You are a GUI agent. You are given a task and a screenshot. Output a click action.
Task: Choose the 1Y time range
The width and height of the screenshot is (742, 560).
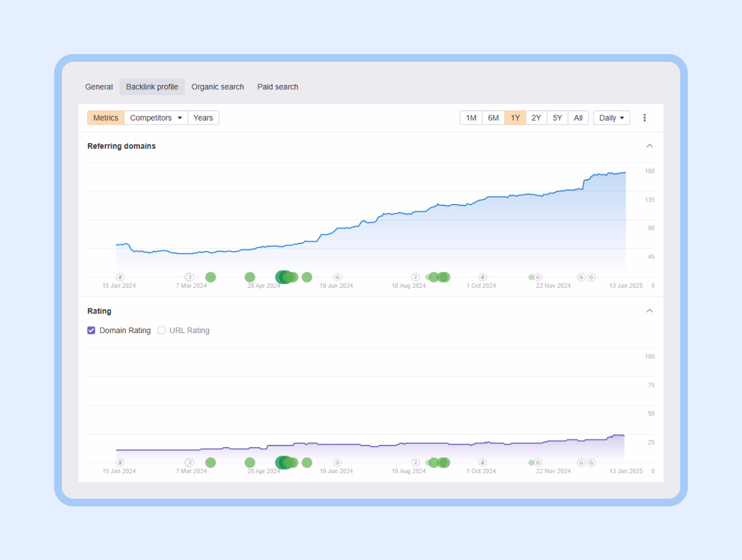tap(515, 118)
